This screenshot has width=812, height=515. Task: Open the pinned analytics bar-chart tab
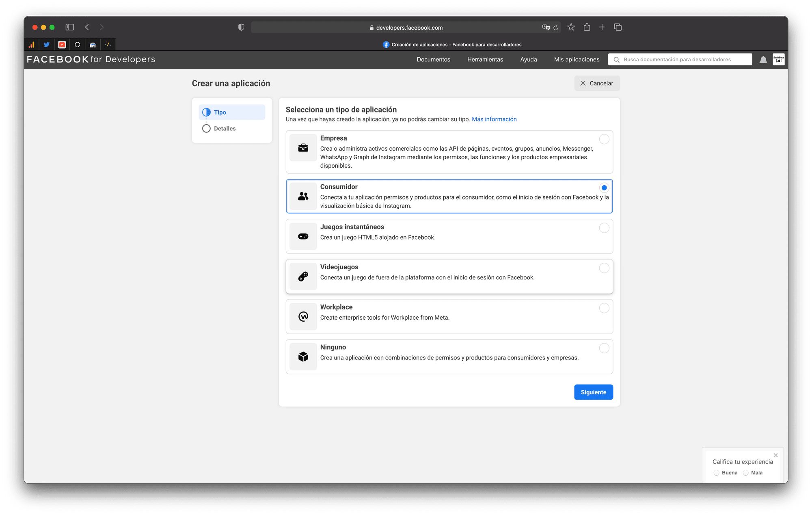click(x=32, y=45)
